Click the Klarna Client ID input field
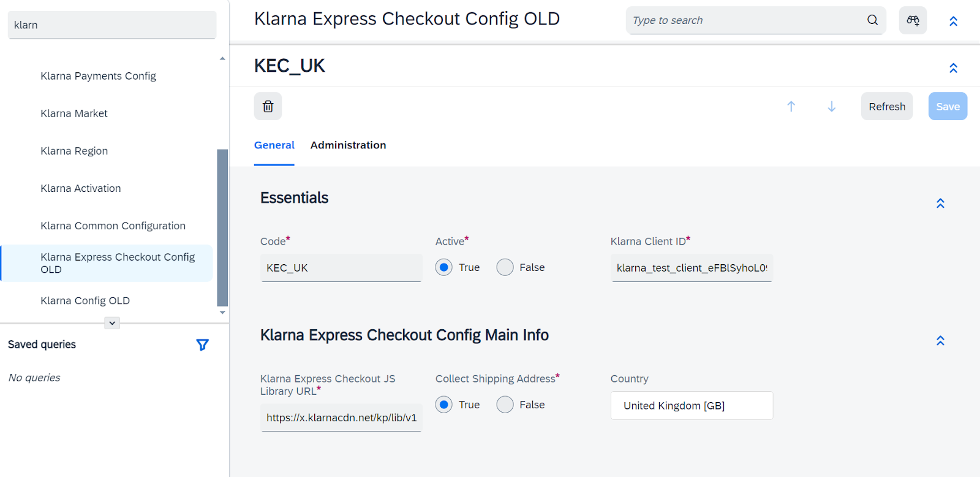The image size is (980, 477). point(692,268)
